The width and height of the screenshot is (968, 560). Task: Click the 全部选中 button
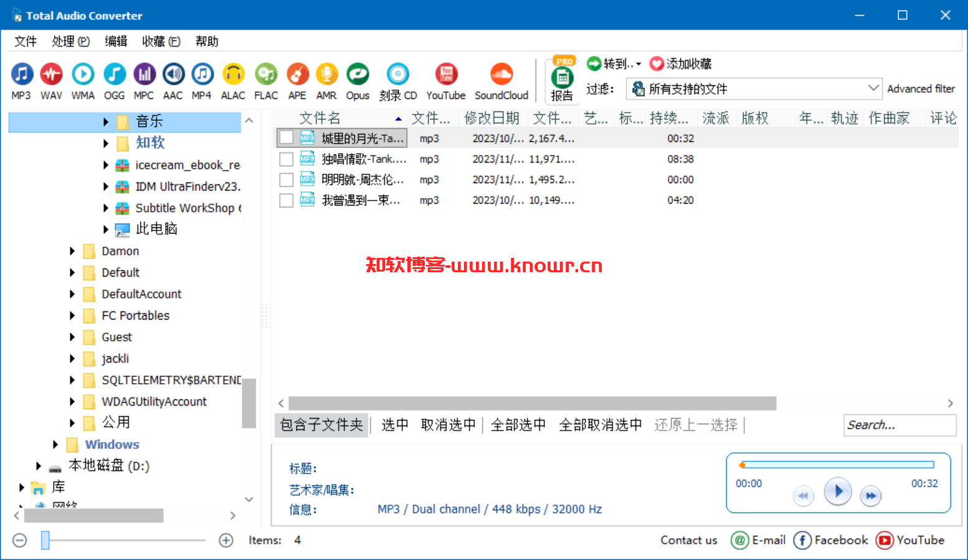coord(518,425)
